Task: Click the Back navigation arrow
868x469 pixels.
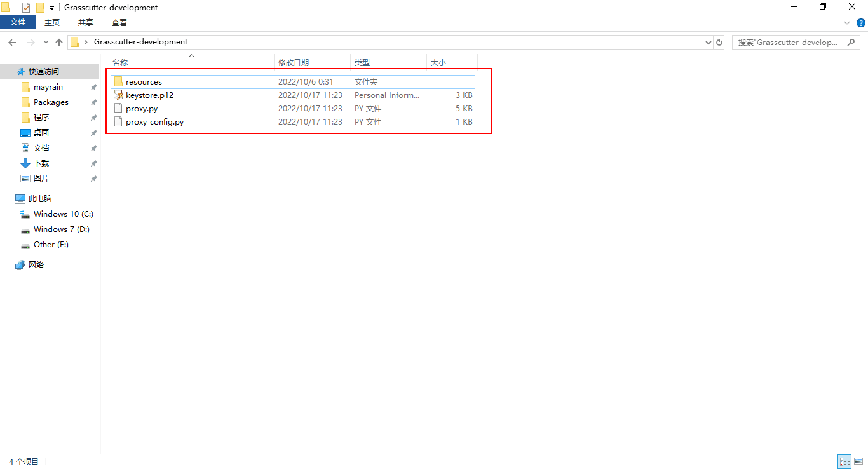Action: coord(12,42)
